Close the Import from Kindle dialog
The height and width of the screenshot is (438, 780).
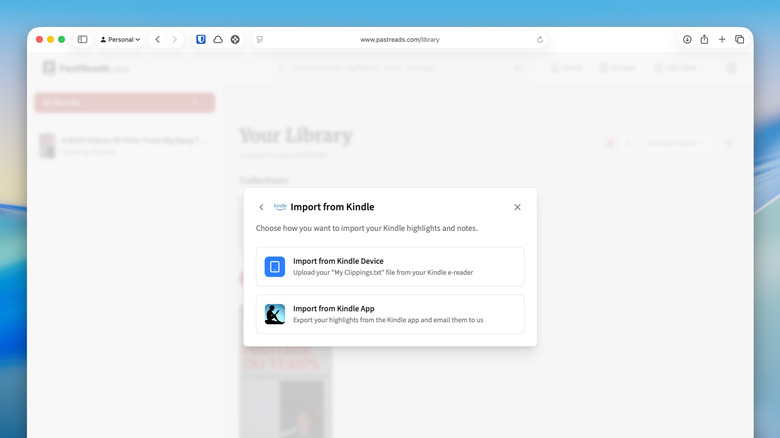pos(517,207)
